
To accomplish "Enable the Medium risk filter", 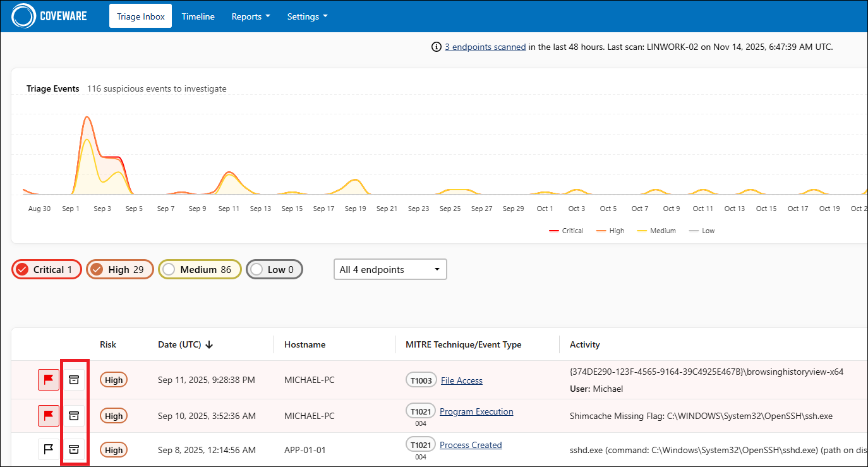I will tap(199, 269).
